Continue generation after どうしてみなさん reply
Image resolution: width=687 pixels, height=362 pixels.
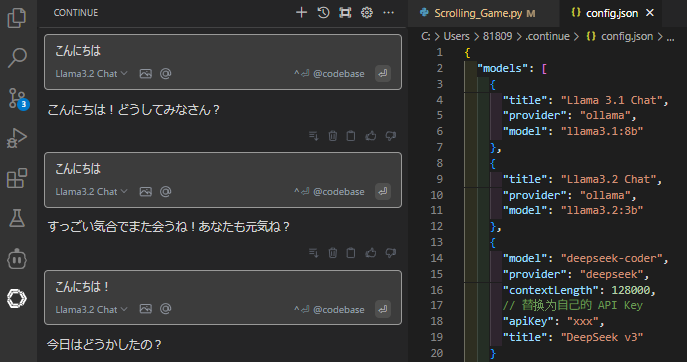314,136
